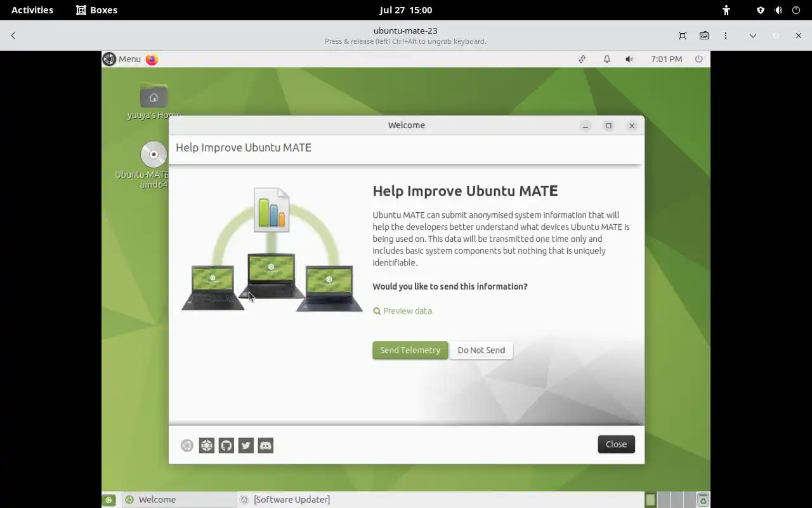Click the 7:01 PM clock
The width and height of the screenshot is (812, 508).
(x=667, y=59)
